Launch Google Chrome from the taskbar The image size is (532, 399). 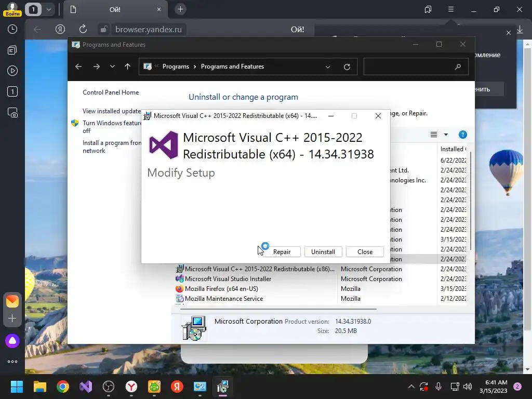[63, 387]
